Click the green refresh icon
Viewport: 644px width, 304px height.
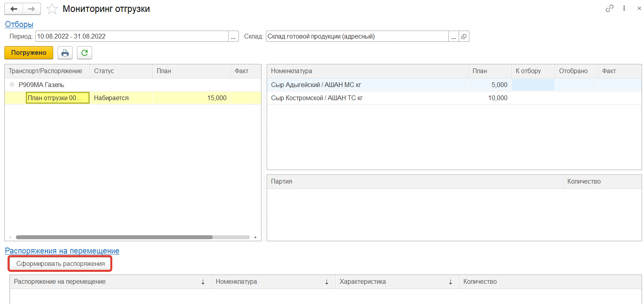85,53
